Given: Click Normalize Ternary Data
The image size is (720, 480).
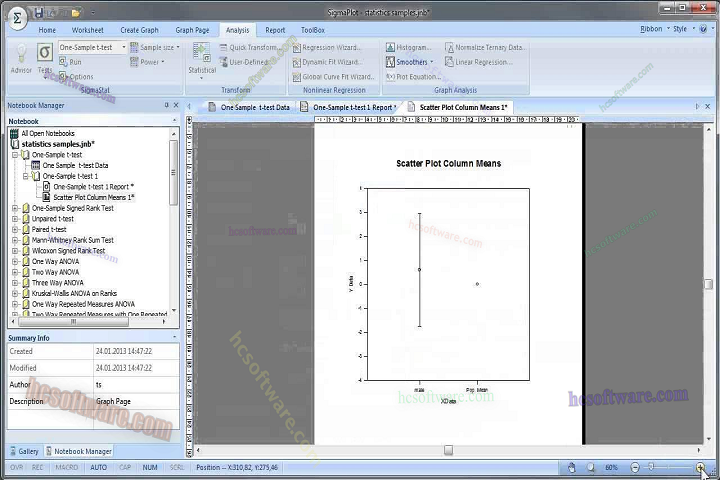Looking at the screenshot, I should click(x=485, y=47).
